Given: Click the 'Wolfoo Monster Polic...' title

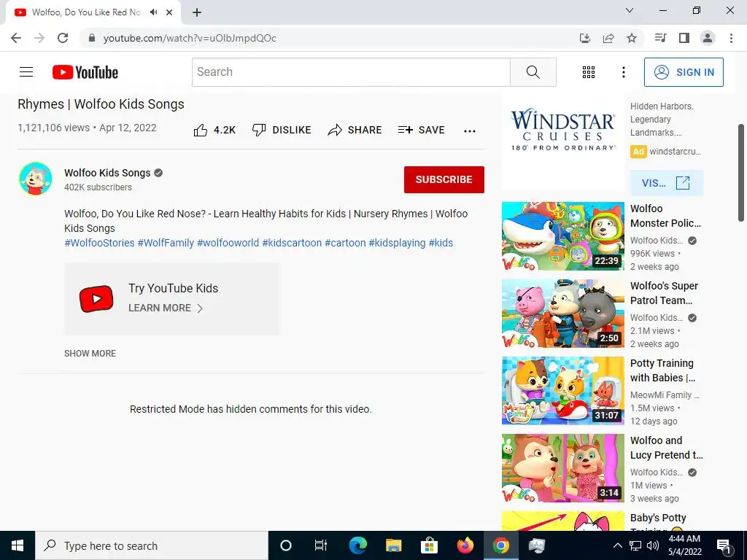Looking at the screenshot, I should (665, 216).
